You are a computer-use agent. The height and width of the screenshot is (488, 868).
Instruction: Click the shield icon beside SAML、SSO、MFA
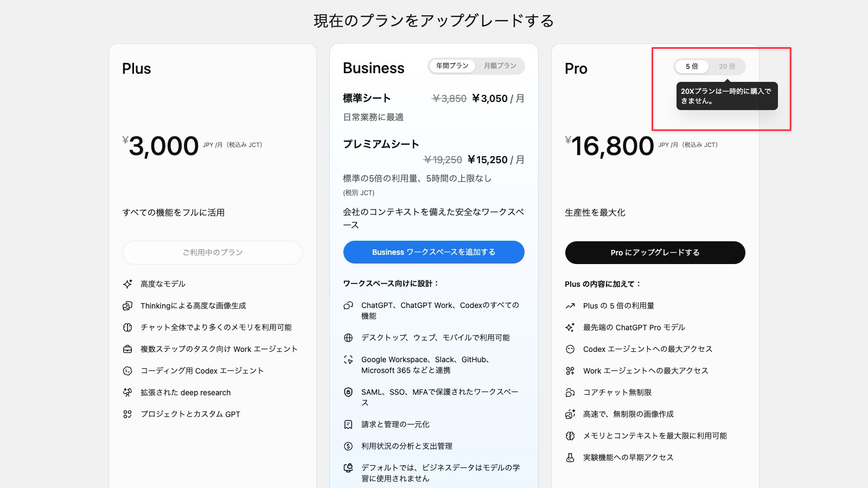click(348, 392)
